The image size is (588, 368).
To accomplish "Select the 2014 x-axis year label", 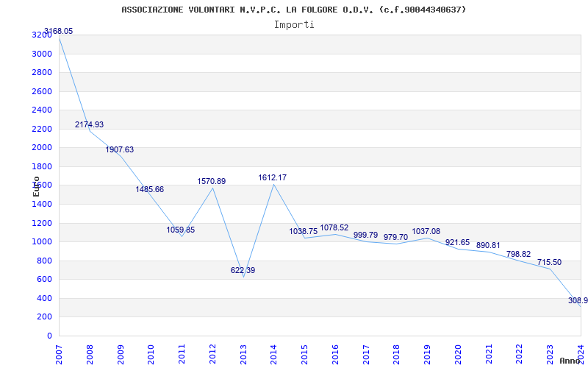I will pyautogui.click(x=273, y=354).
